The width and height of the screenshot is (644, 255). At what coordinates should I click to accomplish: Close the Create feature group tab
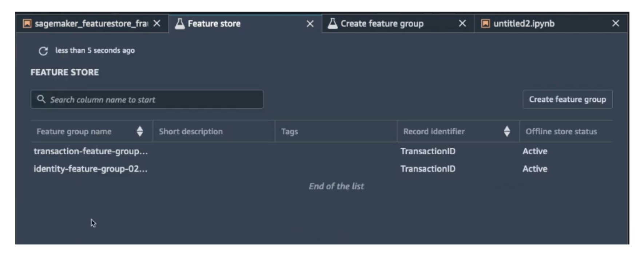click(x=462, y=24)
